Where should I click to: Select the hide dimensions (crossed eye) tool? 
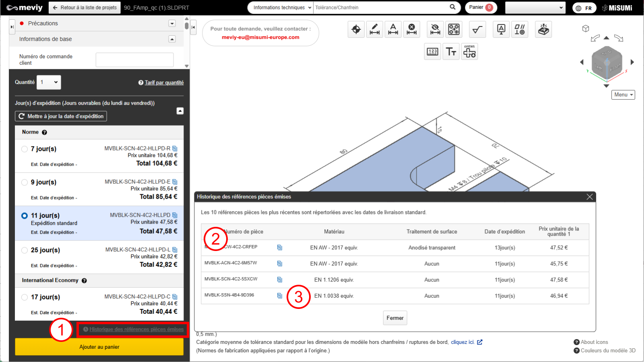click(x=435, y=29)
